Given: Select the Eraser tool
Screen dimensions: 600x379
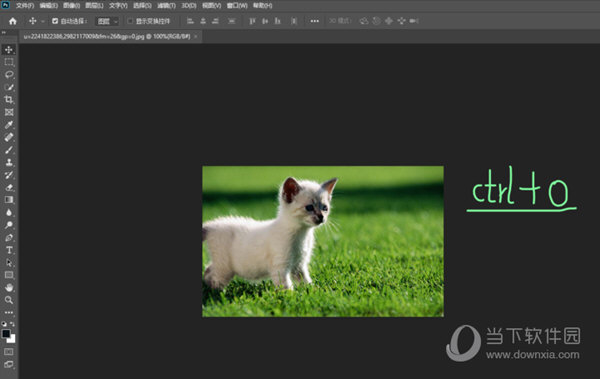Looking at the screenshot, I should click(x=9, y=187).
